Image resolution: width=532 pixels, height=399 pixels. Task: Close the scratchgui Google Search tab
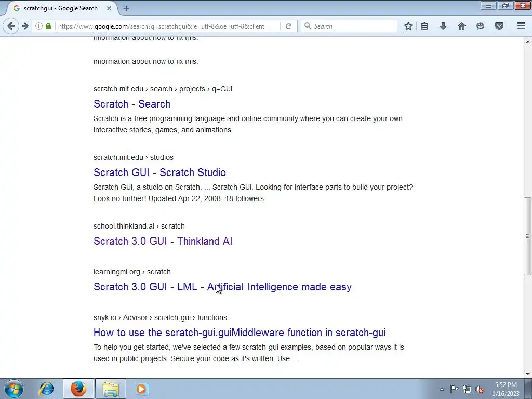(x=109, y=8)
